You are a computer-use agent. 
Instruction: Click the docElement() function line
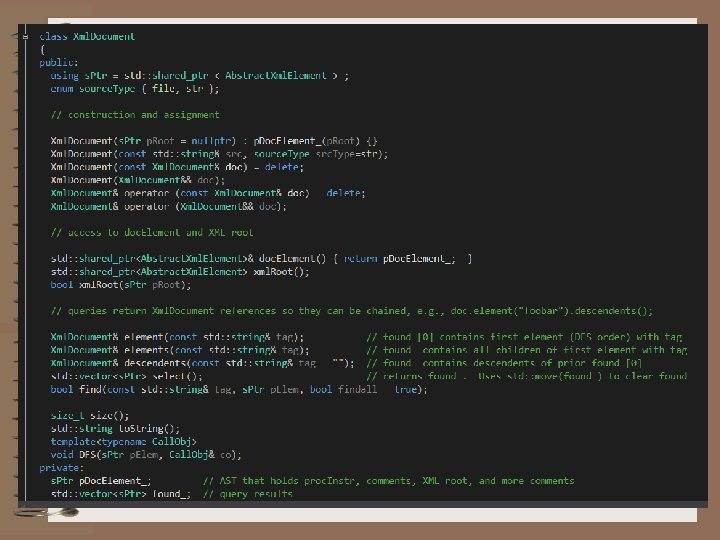261,259
